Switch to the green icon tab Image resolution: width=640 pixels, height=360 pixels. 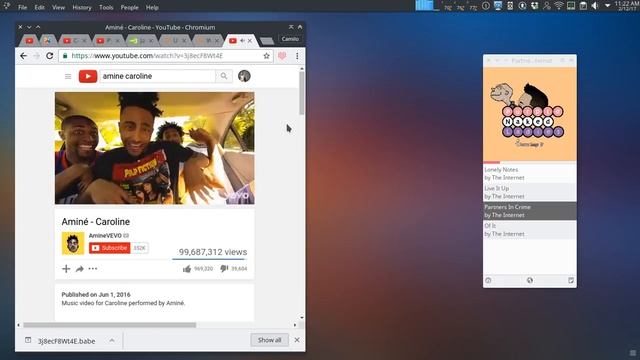click(x=141, y=41)
